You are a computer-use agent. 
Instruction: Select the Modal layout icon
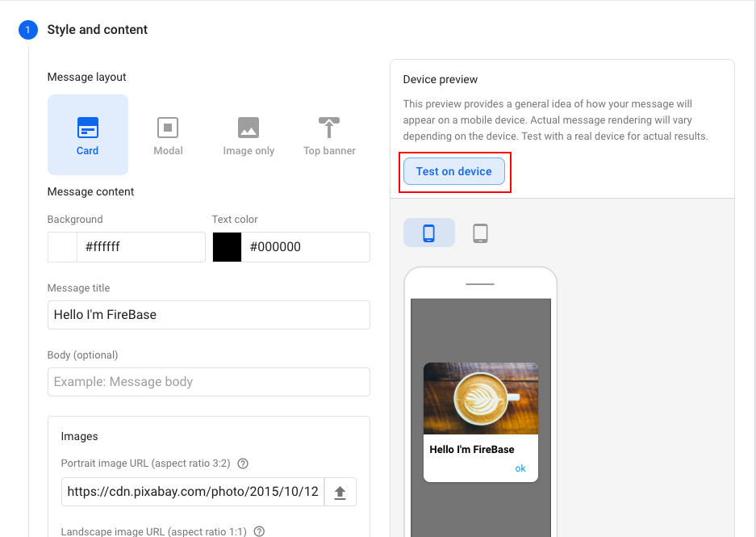(168, 128)
